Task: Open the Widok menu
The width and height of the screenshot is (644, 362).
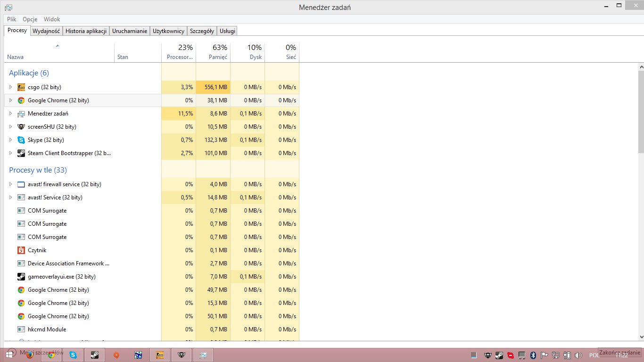Action: 52,19
